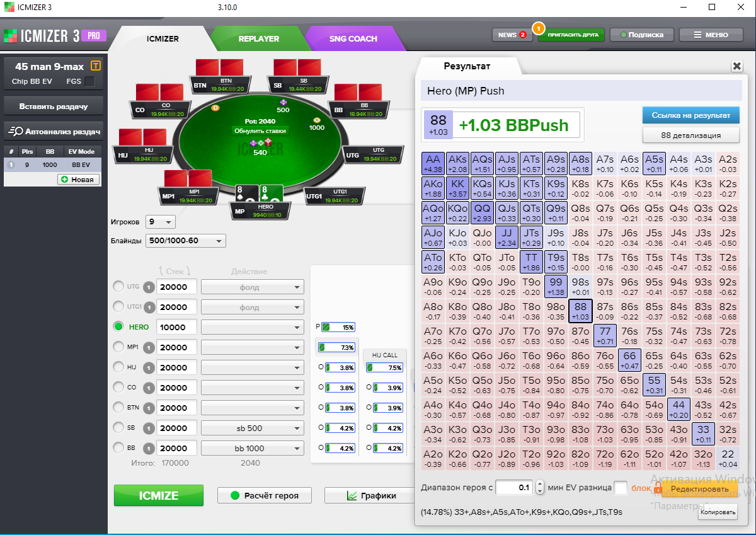Toggle the FGS checkbox
This screenshot has height=535, width=756.
[89, 81]
